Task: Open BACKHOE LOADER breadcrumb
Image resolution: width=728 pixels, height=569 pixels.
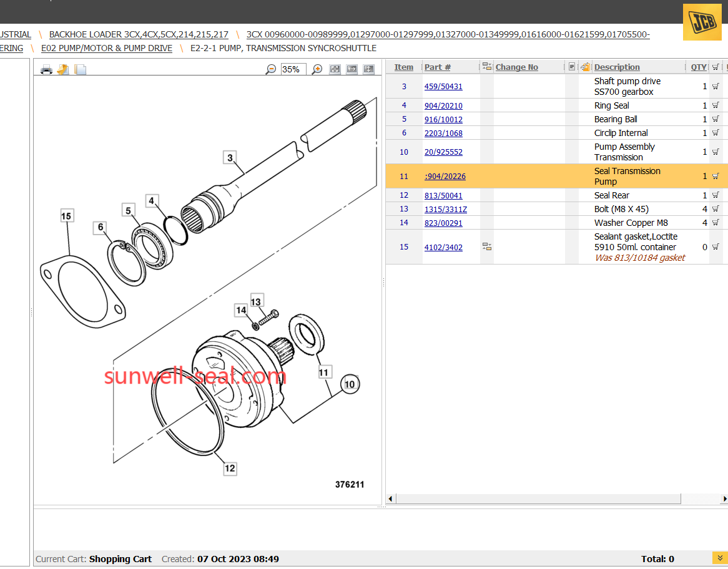Action: [x=139, y=34]
